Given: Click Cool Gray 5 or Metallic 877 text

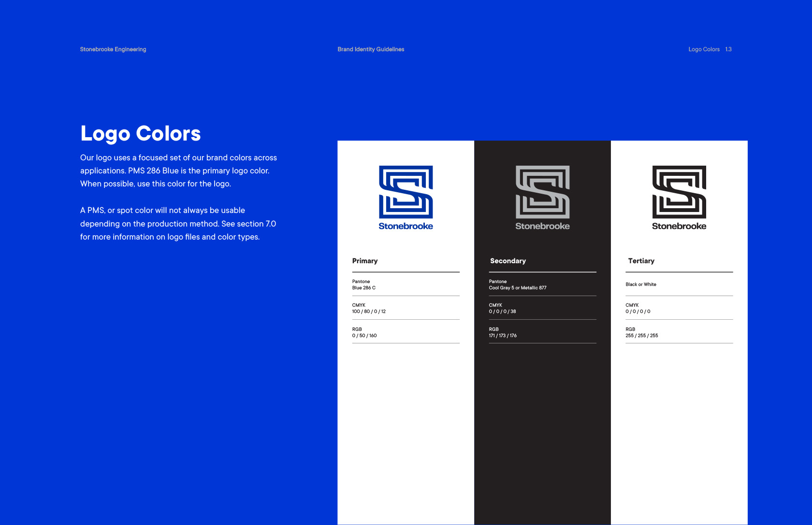Looking at the screenshot, I should tap(518, 288).
